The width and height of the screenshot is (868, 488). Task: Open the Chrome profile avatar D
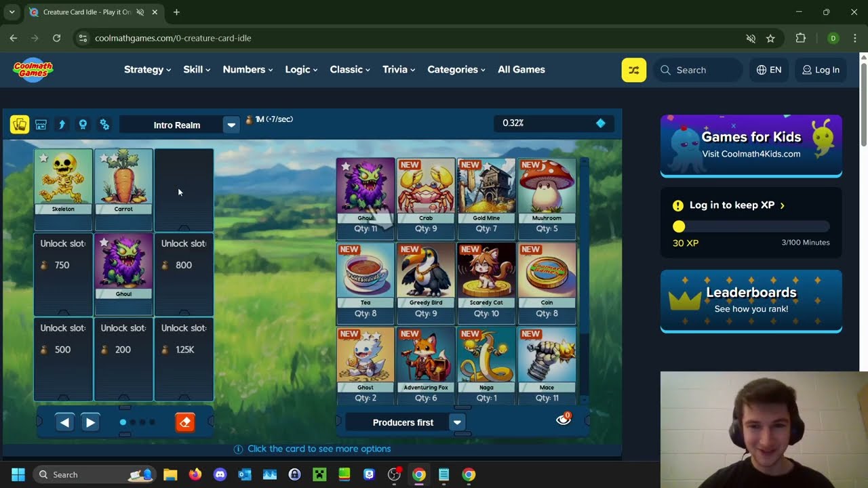833,38
